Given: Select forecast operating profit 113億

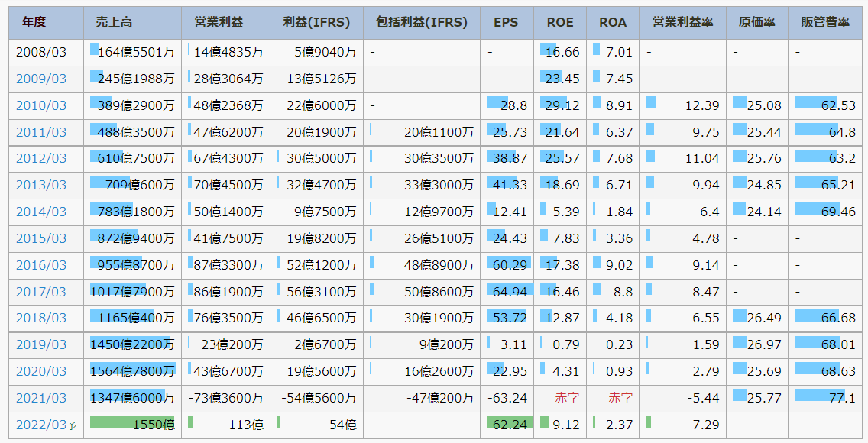Looking at the screenshot, I should [x=246, y=425].
